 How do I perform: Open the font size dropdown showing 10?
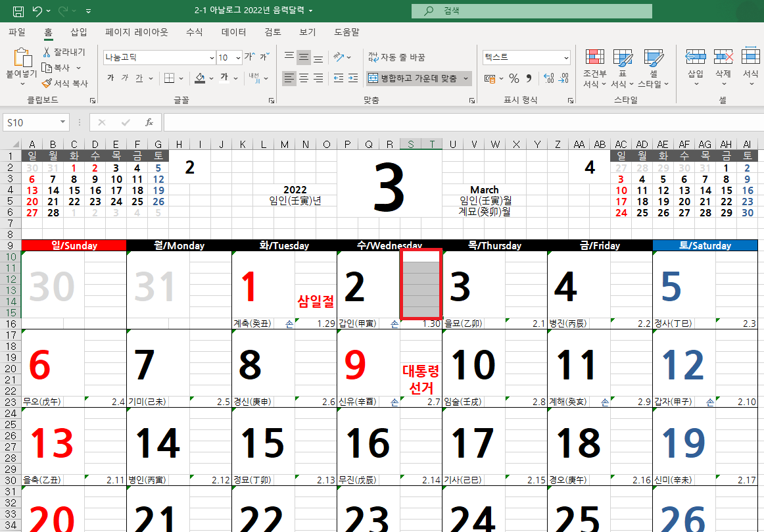238,57
